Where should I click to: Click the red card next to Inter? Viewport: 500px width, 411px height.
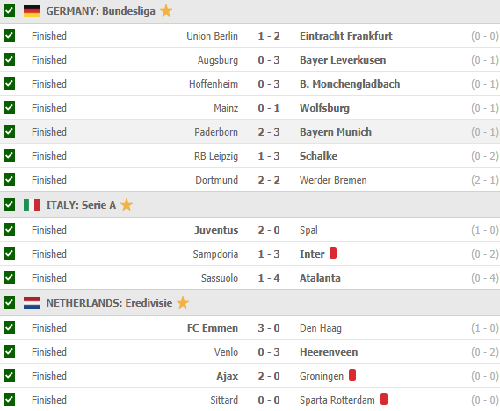click(333, 253)
